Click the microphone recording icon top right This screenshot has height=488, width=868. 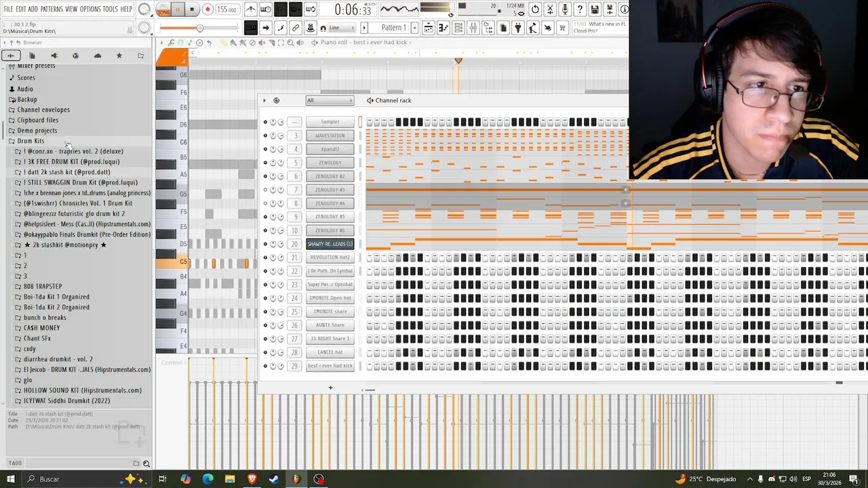(x=565, y=9)
